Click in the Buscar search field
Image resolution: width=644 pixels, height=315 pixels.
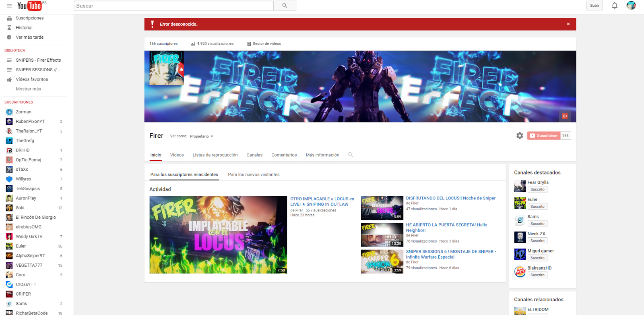point(174,6)
